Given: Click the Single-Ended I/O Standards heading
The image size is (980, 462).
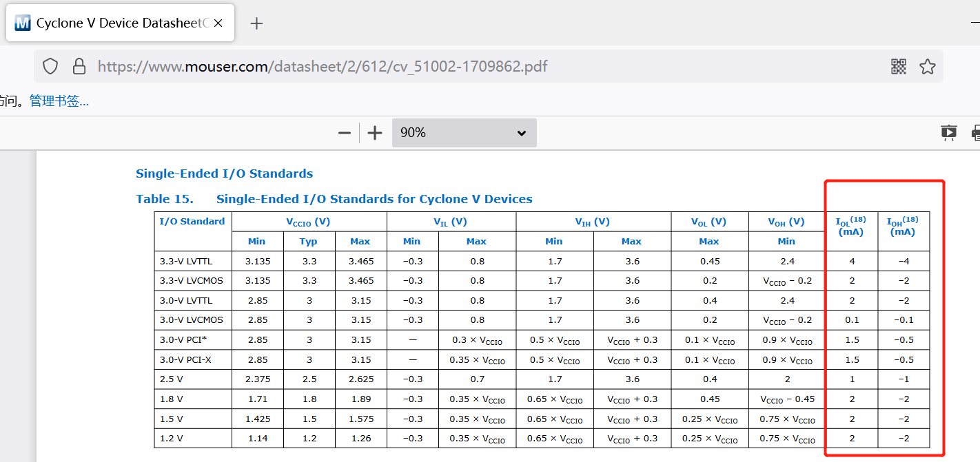Looking at the screenshot, I should (x=224, y=174).
